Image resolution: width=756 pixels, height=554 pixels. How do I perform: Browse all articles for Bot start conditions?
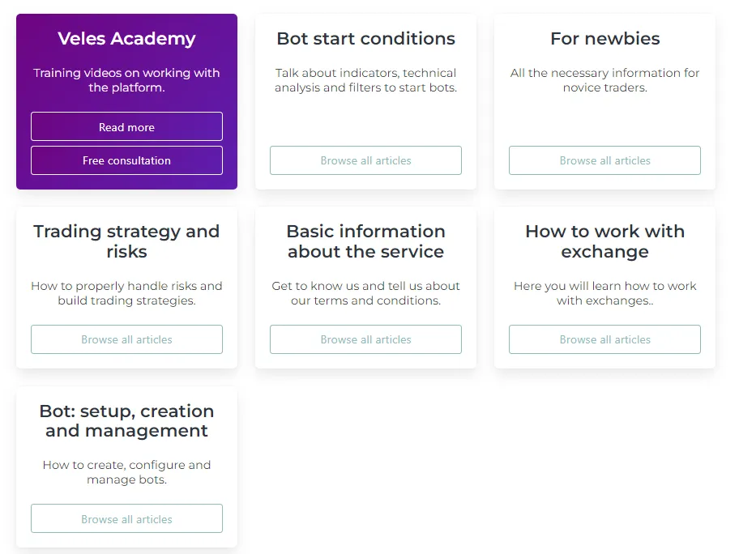pos(365,160)
